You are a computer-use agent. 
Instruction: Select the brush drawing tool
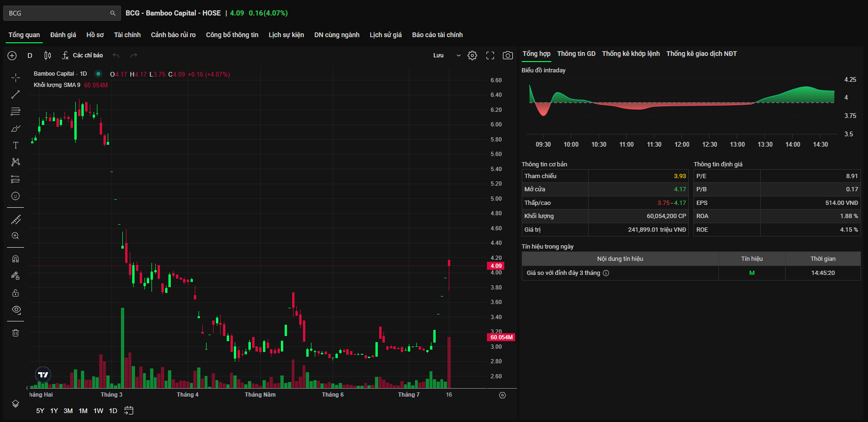click(16, 128)
